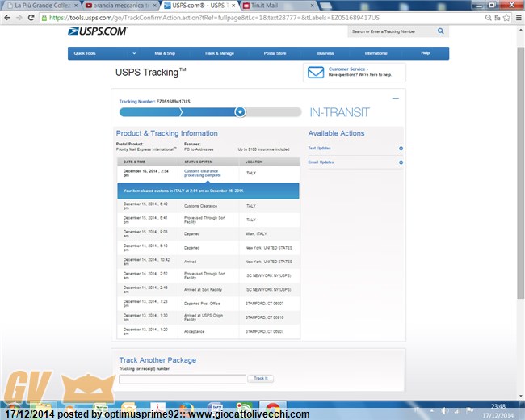Viewport: 525px width, 420px height.
Task: Click in the Track Another Package input
Action: pyautogui.click(x=183, y=379)
